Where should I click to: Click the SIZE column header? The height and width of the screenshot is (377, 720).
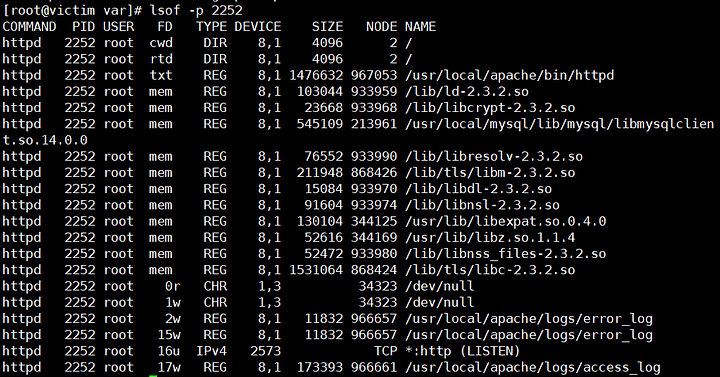pyautogui.click(x=327, y=27)
